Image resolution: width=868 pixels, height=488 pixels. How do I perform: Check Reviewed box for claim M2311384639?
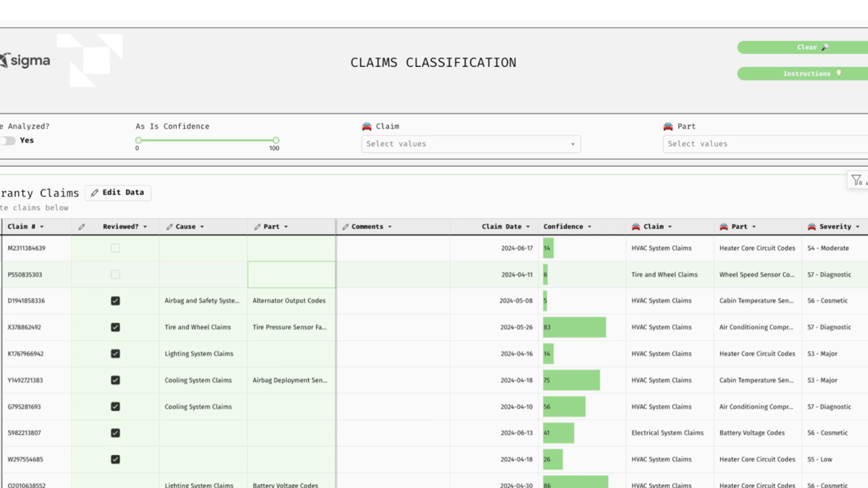[115, 248]
